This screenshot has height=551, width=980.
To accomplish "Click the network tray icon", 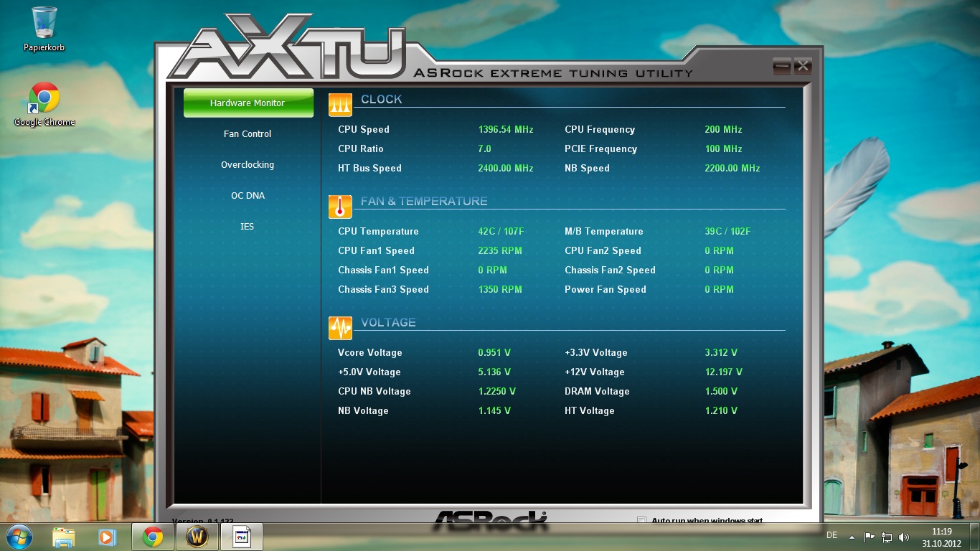I will (x=887, y=537).
